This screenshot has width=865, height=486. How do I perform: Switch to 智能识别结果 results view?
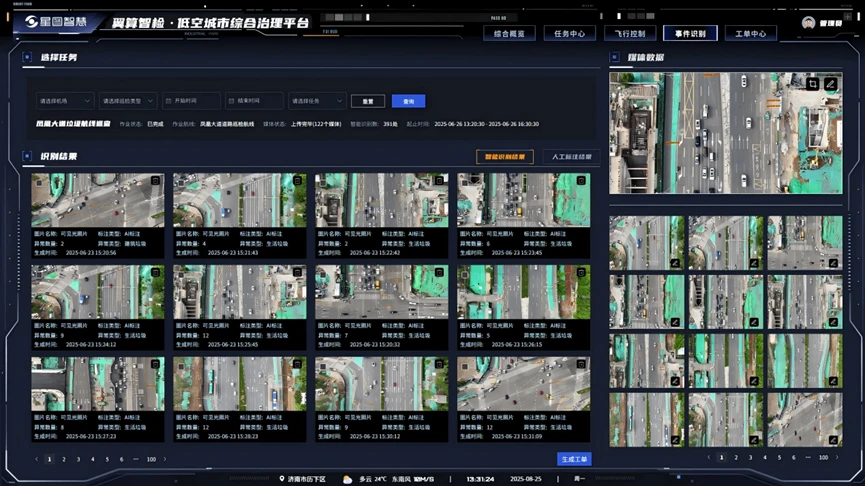tap(504, 157)
